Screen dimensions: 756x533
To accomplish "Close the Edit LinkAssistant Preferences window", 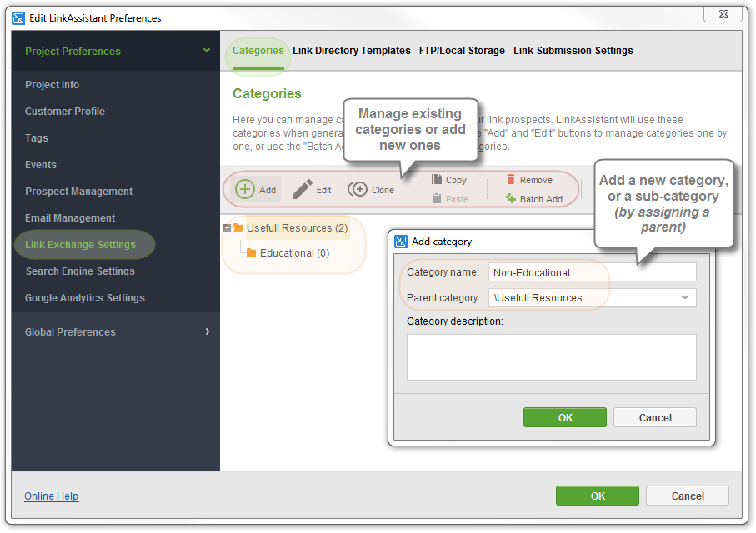I will [x=723, y=14].
